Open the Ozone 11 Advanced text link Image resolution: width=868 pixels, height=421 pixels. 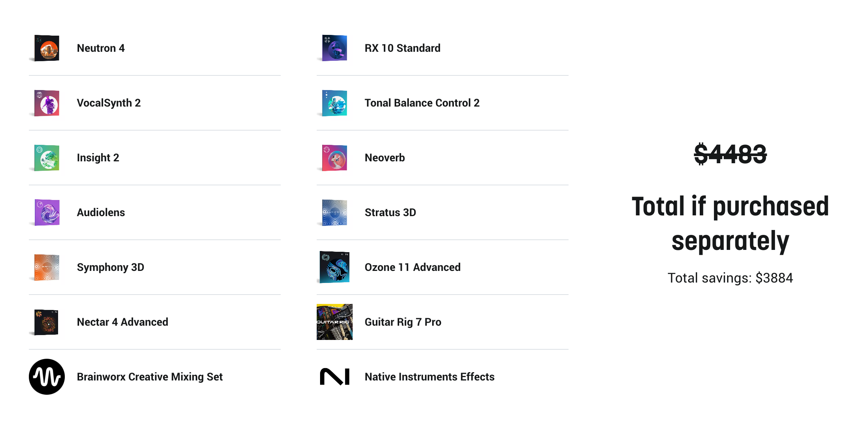tap(412, 267)
